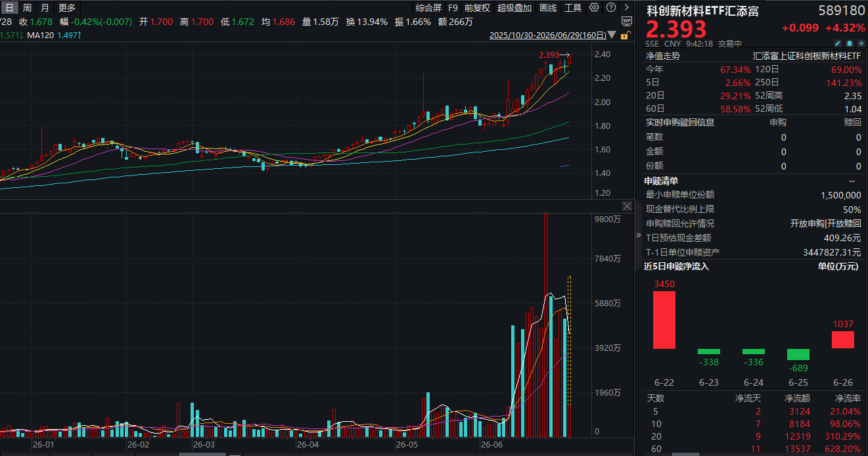Click the 52周高 value 2.35

pyautogui.click(x=852, y=96)
